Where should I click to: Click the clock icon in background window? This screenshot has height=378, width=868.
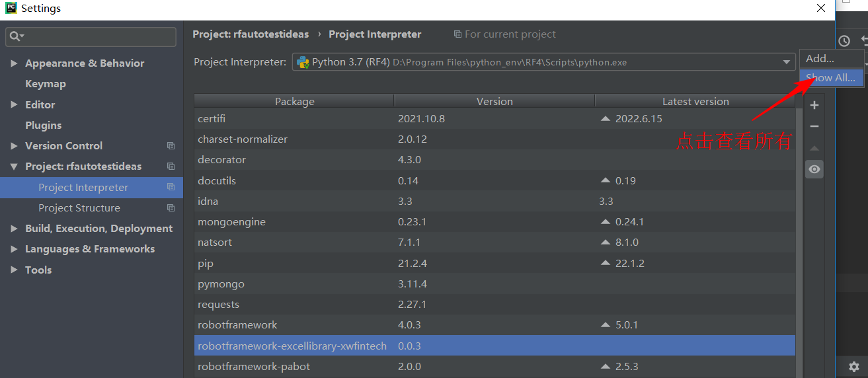844,41
